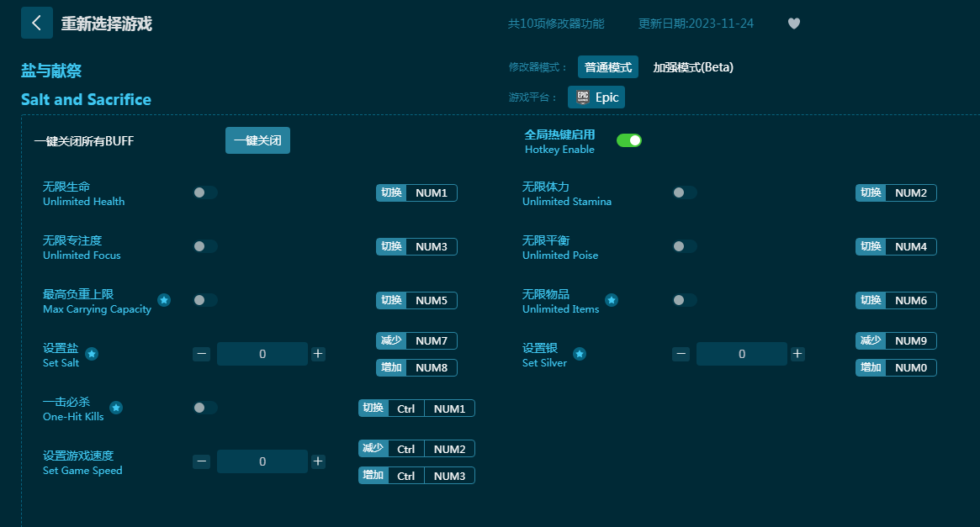
Task: Click star icon beside One-Hit Kills
Action: pyautogui.click(x=116, y=408)
